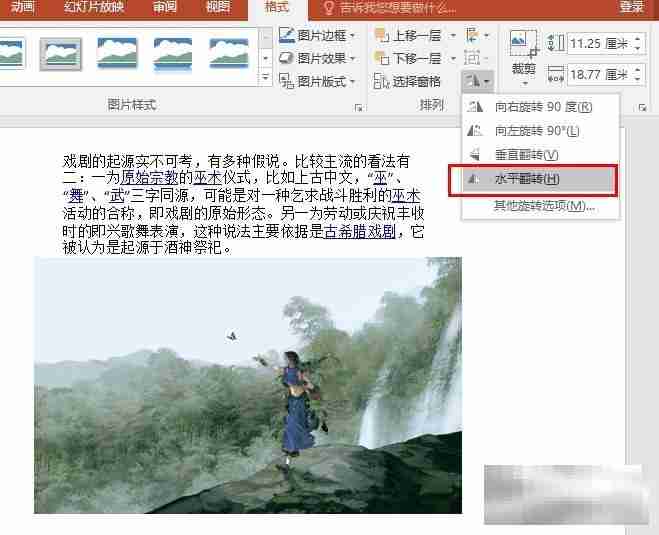Click the rotate left 90 menu icon
Viewport: 659px width, 535px height.
pyautogui.click(x=475, y=131)
